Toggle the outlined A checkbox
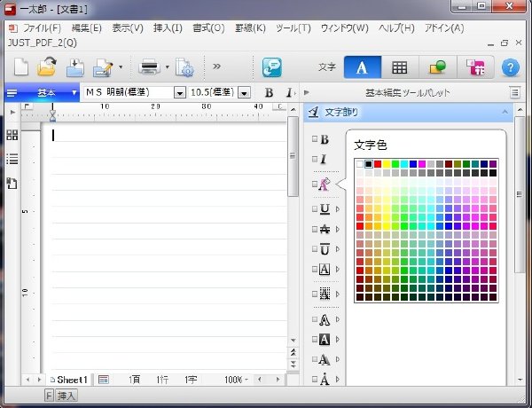The image size is (532, 408). [315, 319]
